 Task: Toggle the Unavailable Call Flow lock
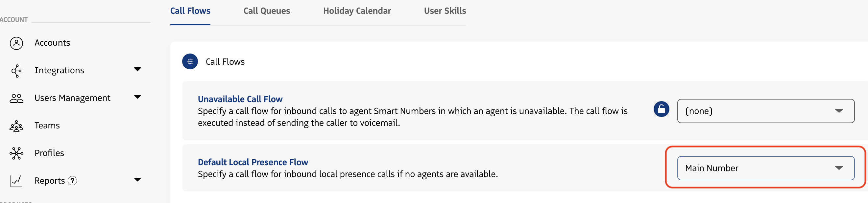point(661,109)
